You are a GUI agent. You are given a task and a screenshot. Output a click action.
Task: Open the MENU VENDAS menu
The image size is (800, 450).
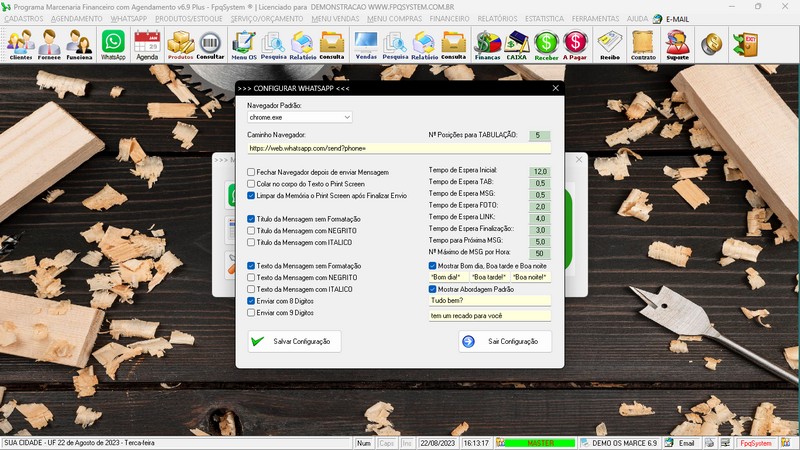(x=335, y=19)
